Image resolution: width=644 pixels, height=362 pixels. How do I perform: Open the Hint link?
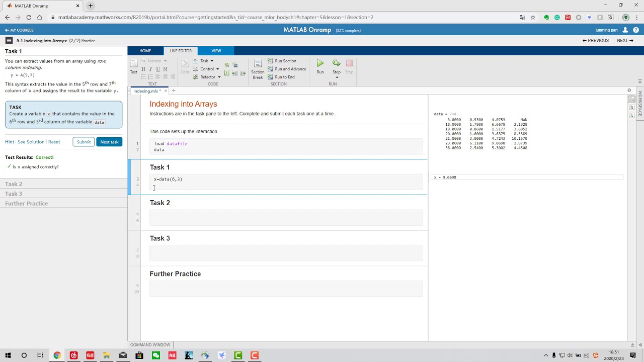(x=10, y=142)
